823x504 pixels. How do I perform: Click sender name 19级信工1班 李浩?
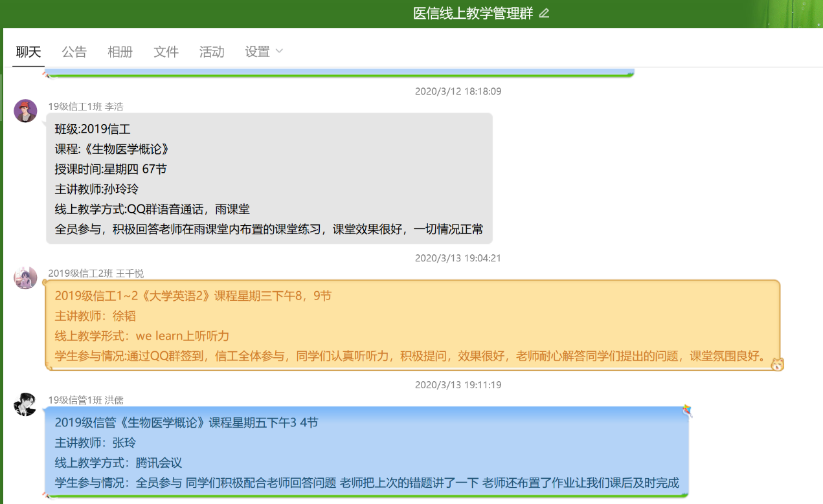[85, 107]
